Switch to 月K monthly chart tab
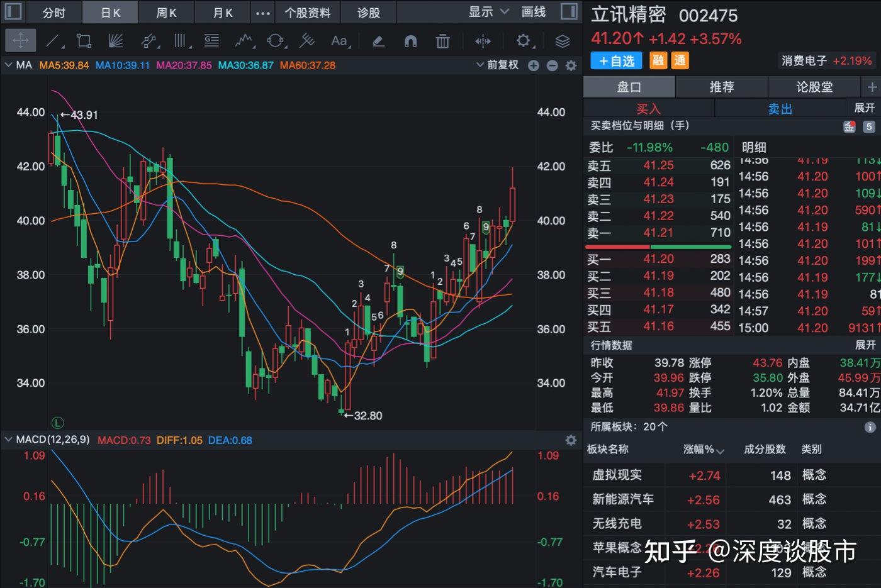The width and height of the screenshot is (881, 588). [223, 13]
